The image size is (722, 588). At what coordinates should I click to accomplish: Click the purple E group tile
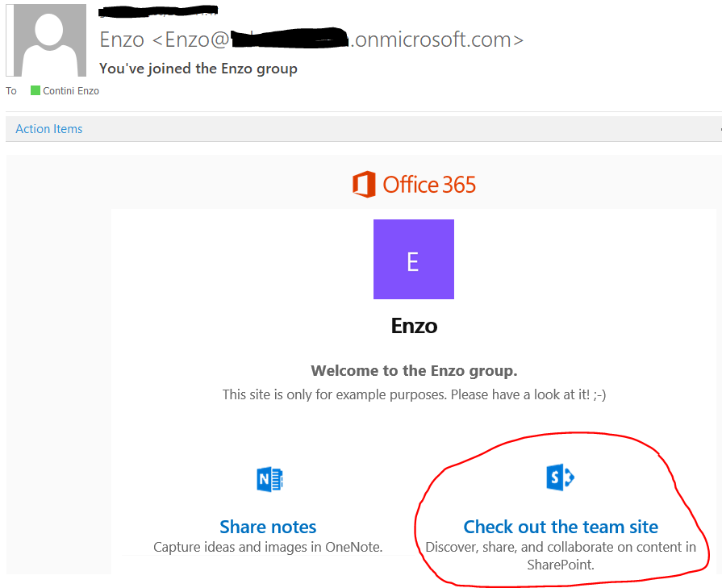tap(413, 259)
